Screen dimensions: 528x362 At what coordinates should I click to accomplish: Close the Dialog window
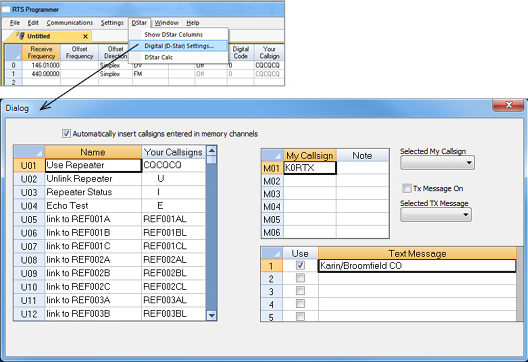[x=509, y=105]
